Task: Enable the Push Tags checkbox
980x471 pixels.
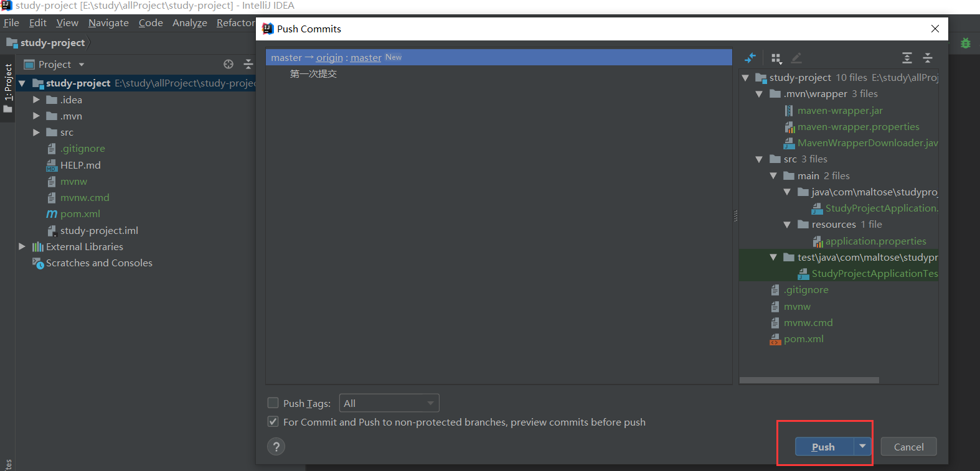Action: [273, 403]
